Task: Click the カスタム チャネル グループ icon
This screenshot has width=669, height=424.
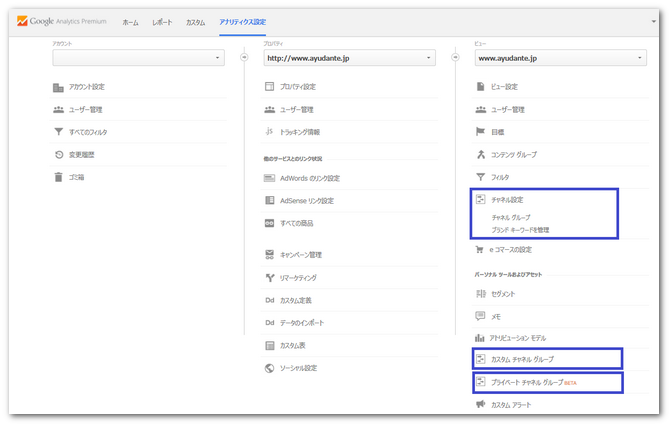Action: [480, 359]
